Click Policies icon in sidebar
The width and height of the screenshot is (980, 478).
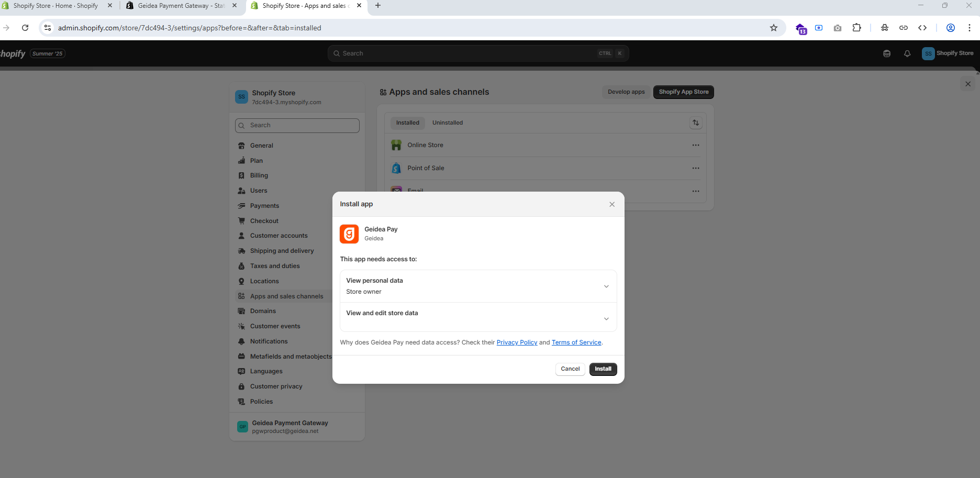[241, 402]
